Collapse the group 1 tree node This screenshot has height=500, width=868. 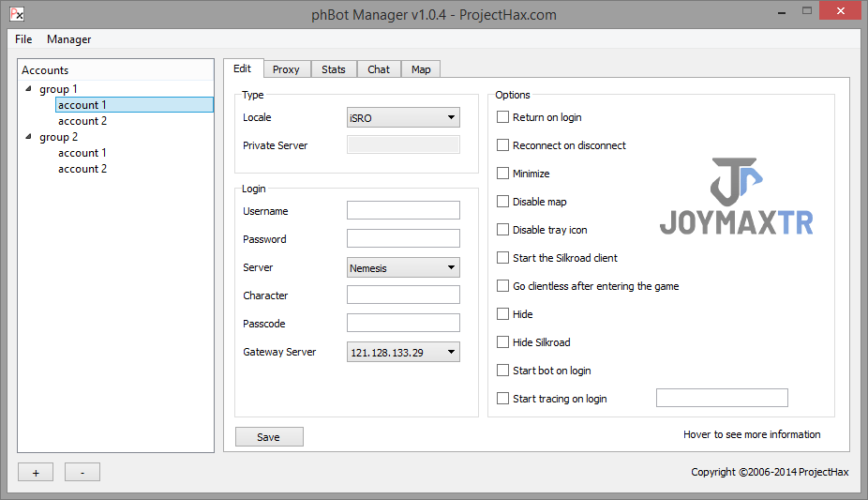coord(29,88)
